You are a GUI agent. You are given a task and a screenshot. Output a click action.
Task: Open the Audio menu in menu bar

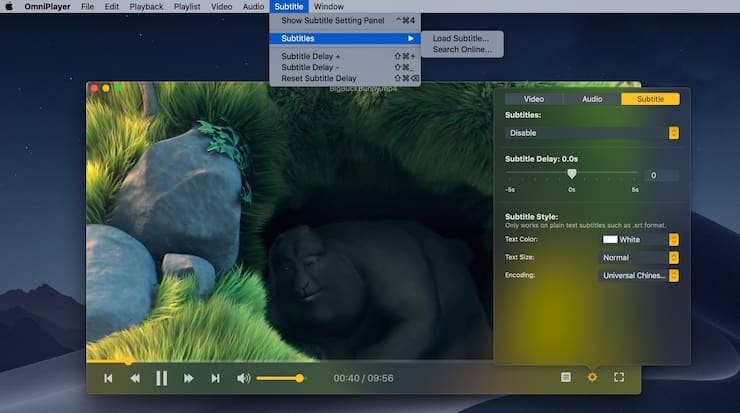click(x=253, y=7)
